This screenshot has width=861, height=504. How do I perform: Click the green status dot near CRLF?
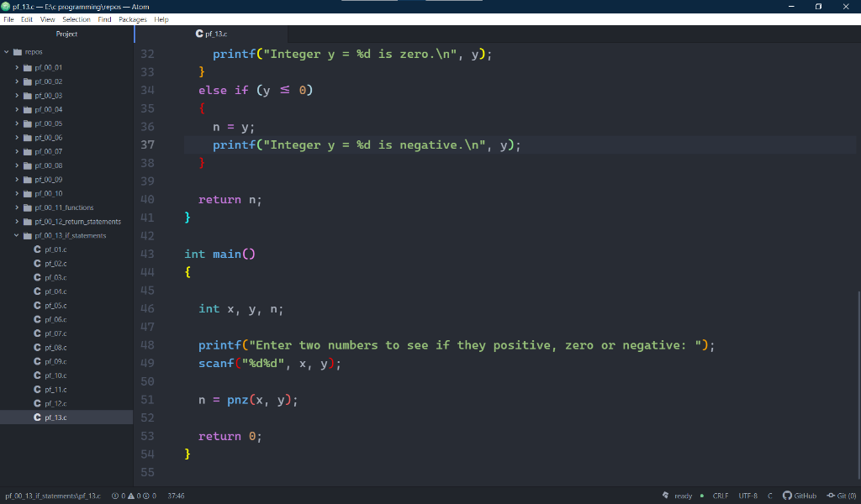coord(702,496)
